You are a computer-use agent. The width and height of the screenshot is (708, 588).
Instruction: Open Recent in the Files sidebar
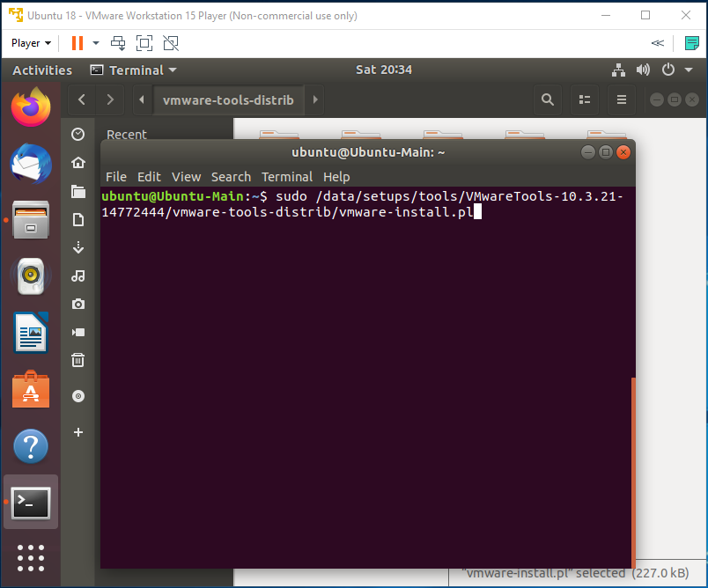(x=127, y=135)
